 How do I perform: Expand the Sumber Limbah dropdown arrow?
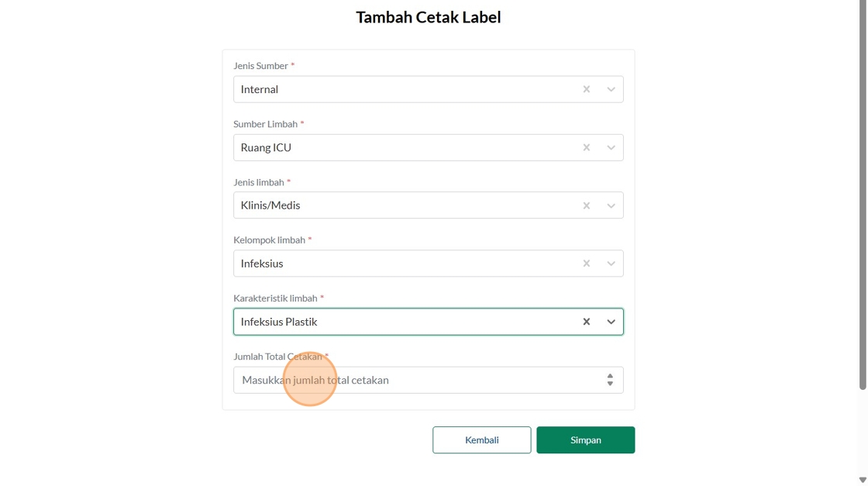(611, 147)
